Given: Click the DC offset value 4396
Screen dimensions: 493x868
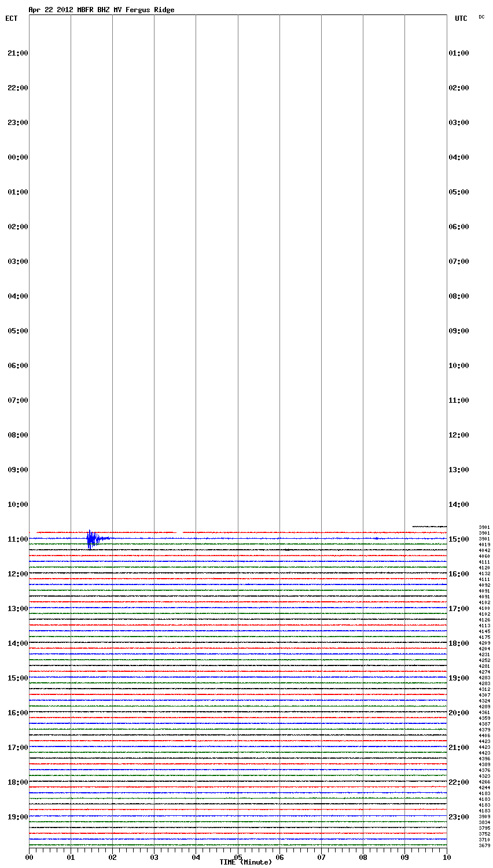Looking at the screenshot, I should point(484,759).
